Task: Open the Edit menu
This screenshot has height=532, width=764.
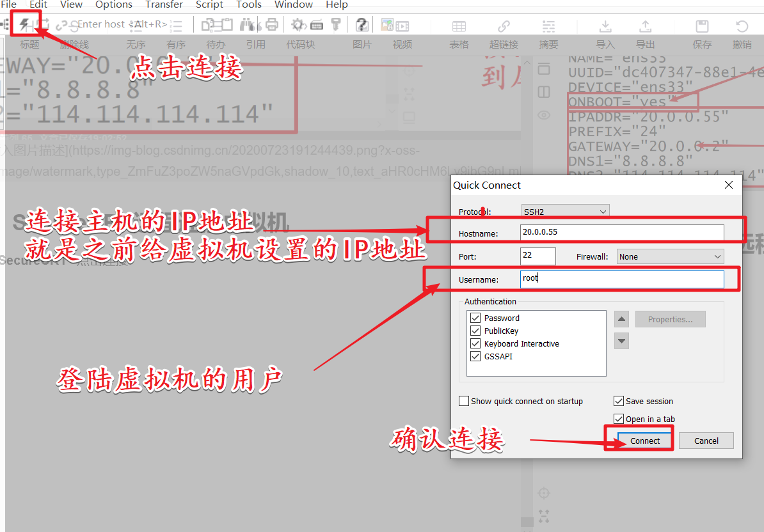Action: pos(38,5)
